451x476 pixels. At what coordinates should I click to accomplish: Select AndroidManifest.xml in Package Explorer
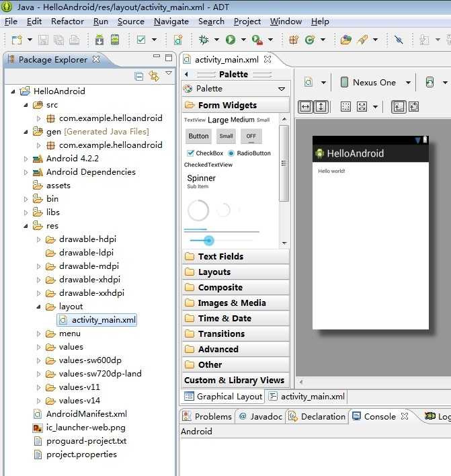coord(87,414)
